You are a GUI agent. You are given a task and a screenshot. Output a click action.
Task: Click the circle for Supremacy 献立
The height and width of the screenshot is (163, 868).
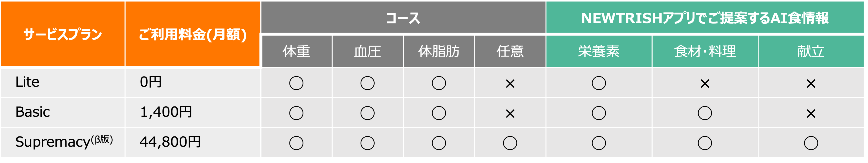click(811, 143)
